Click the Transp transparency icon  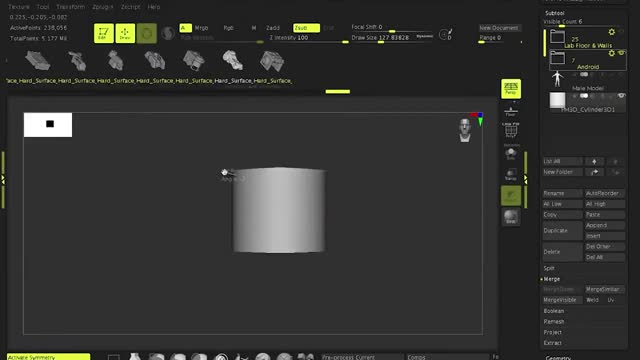tap(511, 174)
